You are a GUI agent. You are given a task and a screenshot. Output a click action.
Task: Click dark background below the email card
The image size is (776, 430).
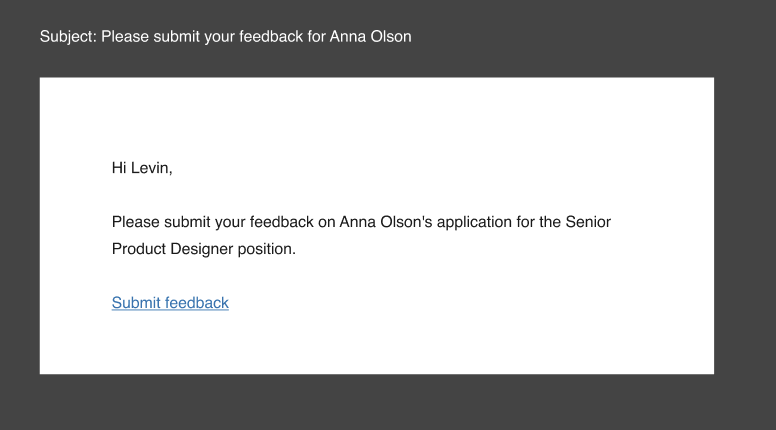pyautogui.click(x=376, y=402)
